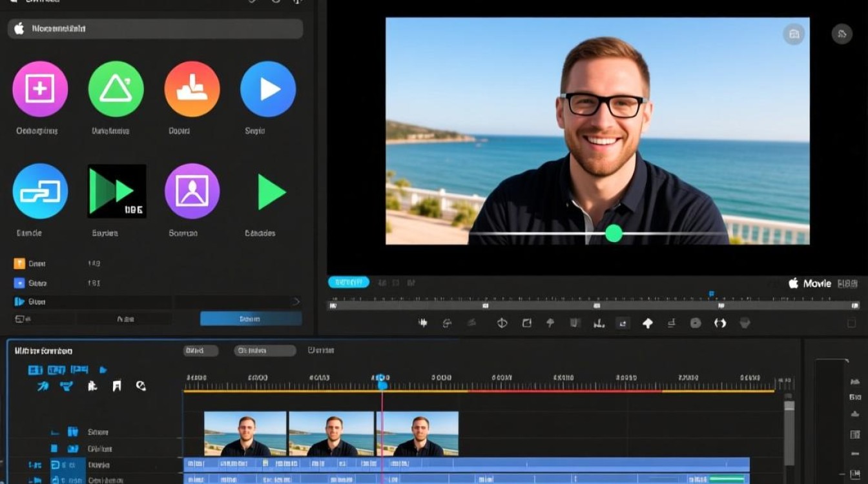
Task: Toggle the blue icon on the first video track
Action: click(x=73, y=432)
